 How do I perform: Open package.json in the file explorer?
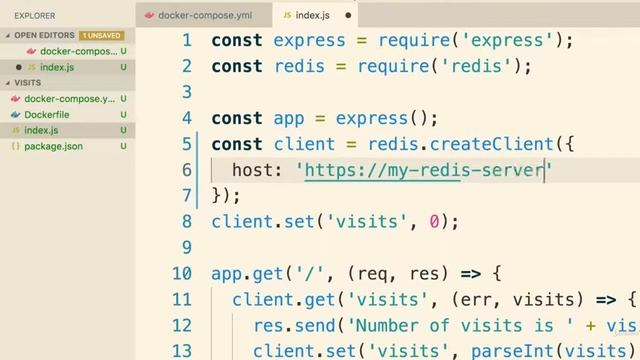(53, 146)
